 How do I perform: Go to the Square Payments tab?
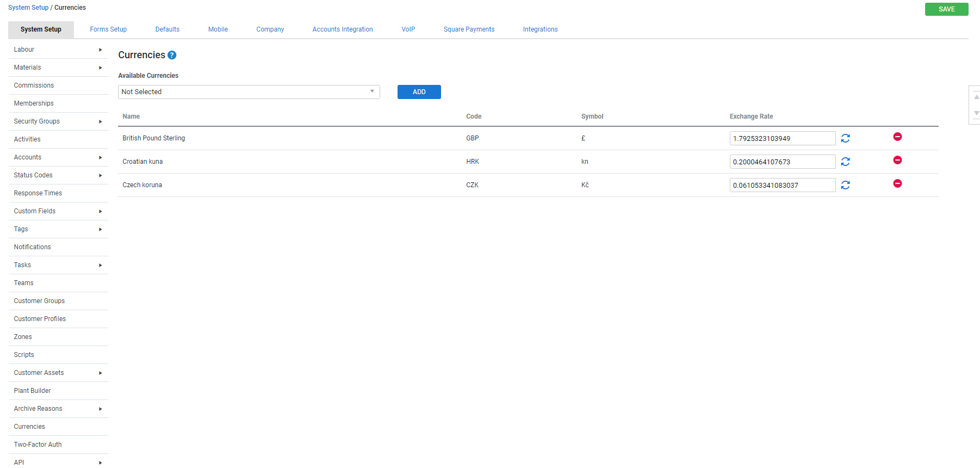pyautogui.click(x=469, y=29)
